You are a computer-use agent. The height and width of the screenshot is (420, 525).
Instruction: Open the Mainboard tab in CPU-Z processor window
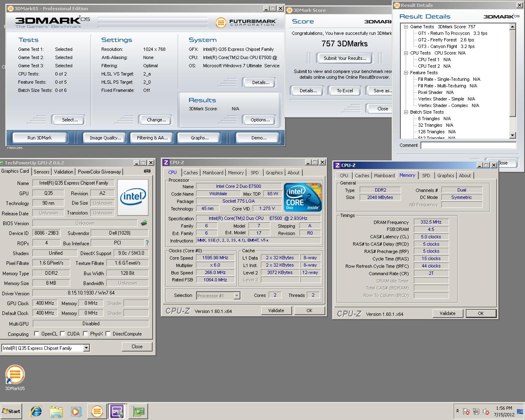point(213,173)
